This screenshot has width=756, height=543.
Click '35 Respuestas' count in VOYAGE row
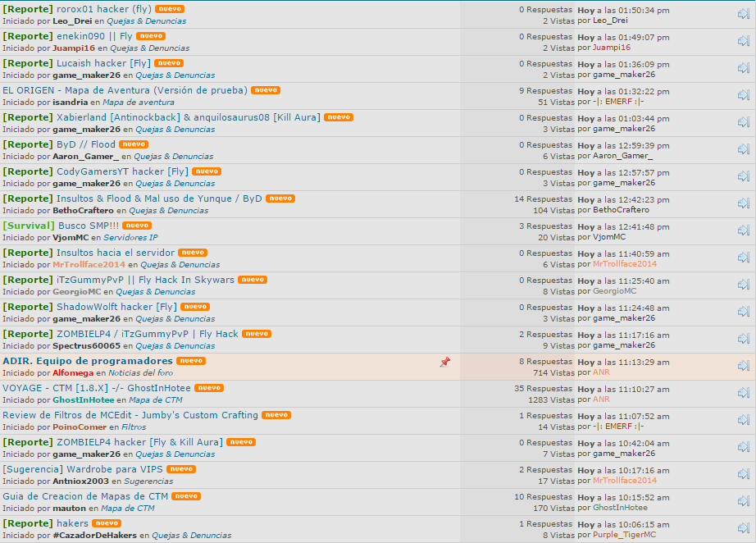[543, 388]
